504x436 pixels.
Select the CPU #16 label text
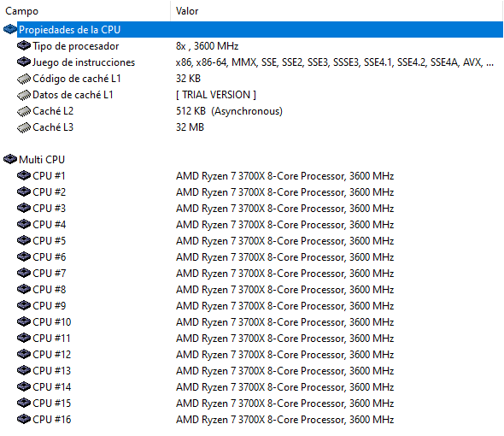pos(51,419)
